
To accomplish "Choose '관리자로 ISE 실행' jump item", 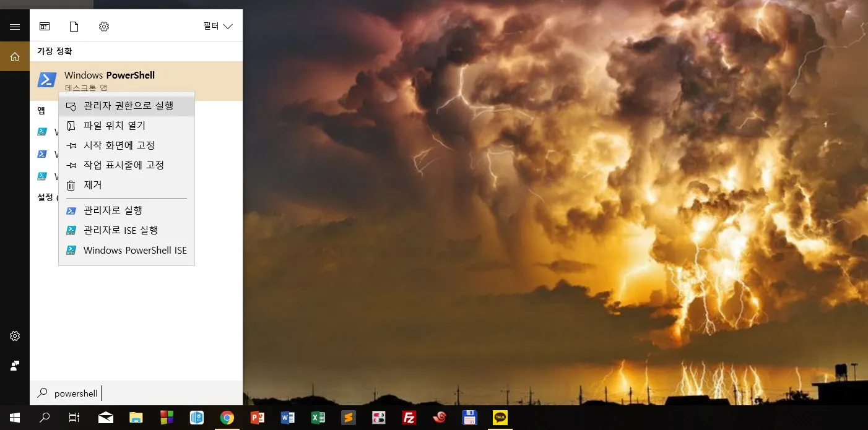I will (x=120, y=230).
